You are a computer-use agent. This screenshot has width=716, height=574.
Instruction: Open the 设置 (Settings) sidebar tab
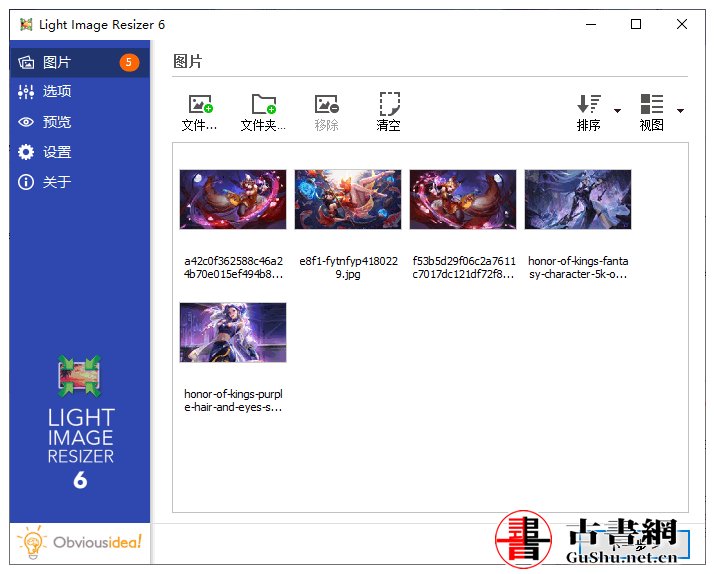point(79,152)
